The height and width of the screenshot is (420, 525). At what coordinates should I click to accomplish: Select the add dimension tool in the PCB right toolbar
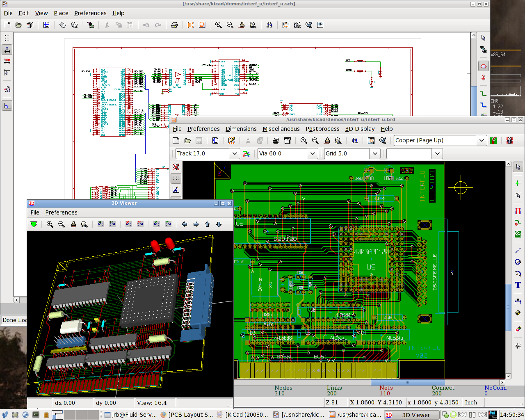[518, 301]
